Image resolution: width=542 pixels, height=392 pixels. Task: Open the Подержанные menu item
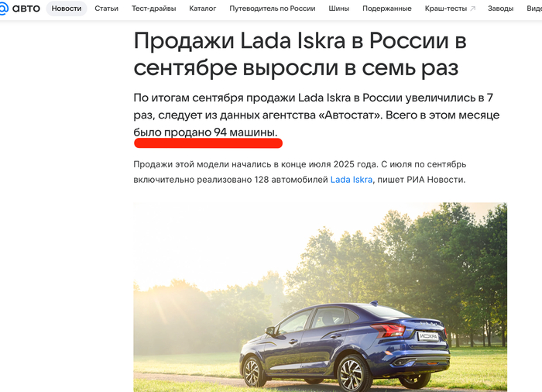tap(387, 9)
